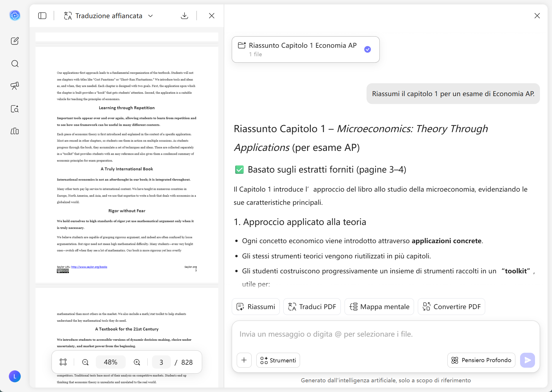Open the search icon in sidebar
This screenshot has width=552, height=392.
(x=15, y=64)
